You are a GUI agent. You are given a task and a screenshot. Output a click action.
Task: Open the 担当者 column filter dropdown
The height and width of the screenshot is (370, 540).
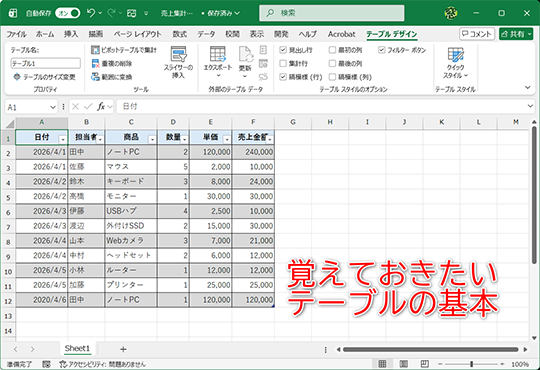[x=100, y=139]
